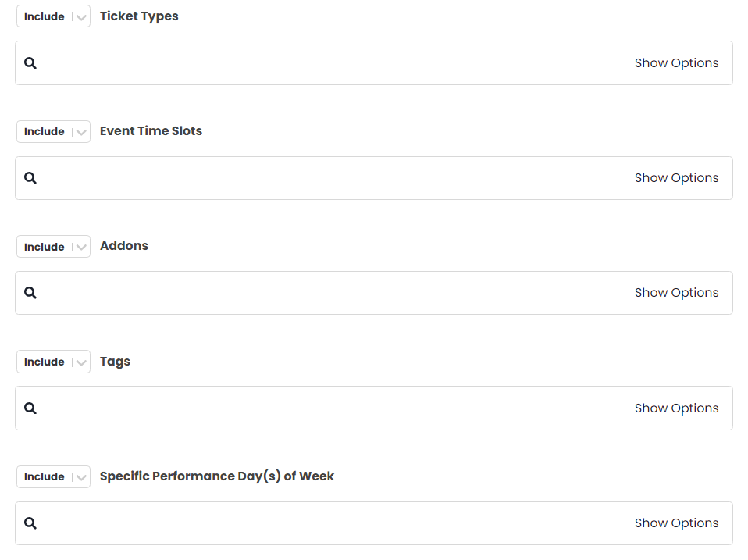Open the Include dropdown next to Tags
The image size is (748, 560).
[x=53, y=362]
